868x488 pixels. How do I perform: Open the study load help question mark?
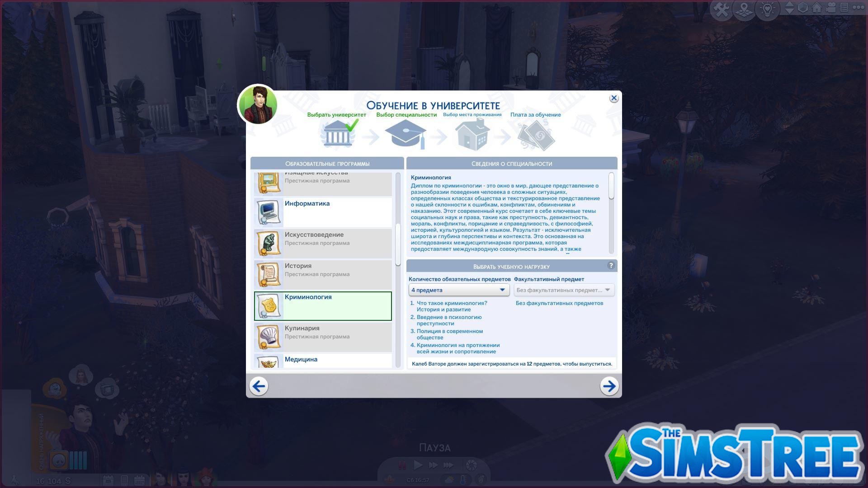coord(611,266)
